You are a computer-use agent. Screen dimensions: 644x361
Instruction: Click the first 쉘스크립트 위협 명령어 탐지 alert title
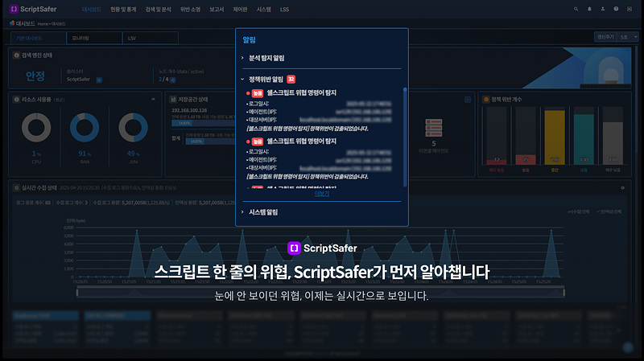point(301,93)
